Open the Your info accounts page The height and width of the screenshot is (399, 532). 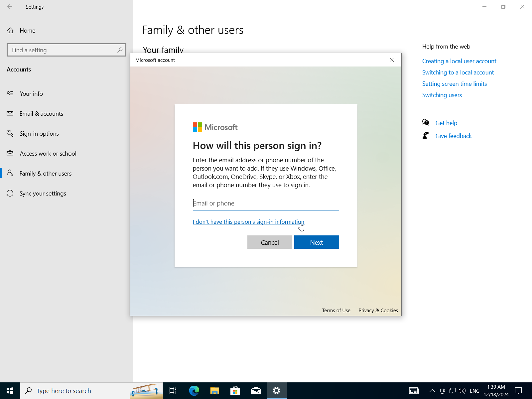31,94
